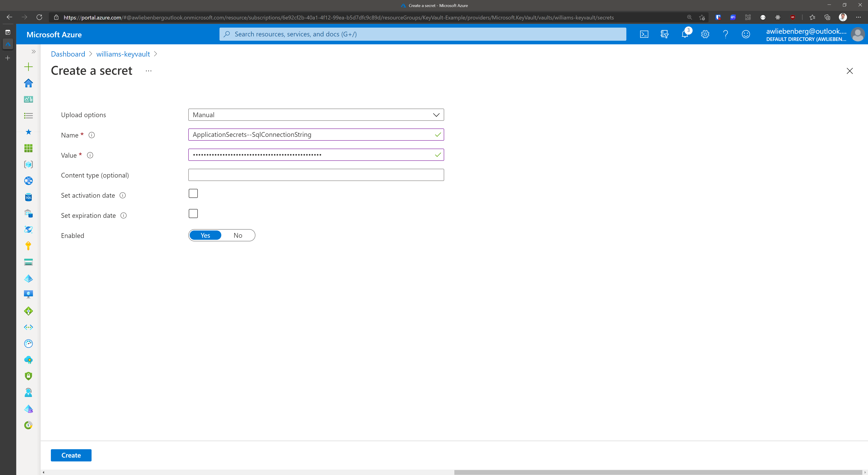This screenshot has width=868, height=475.
Task: Click browser Back arrow button
Action: [x=9, y=17]
